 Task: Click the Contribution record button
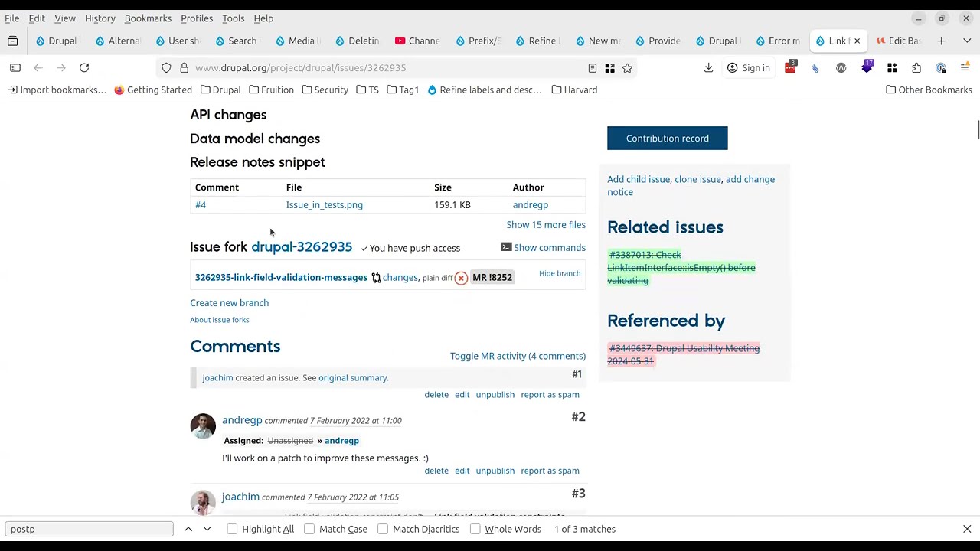668,139
